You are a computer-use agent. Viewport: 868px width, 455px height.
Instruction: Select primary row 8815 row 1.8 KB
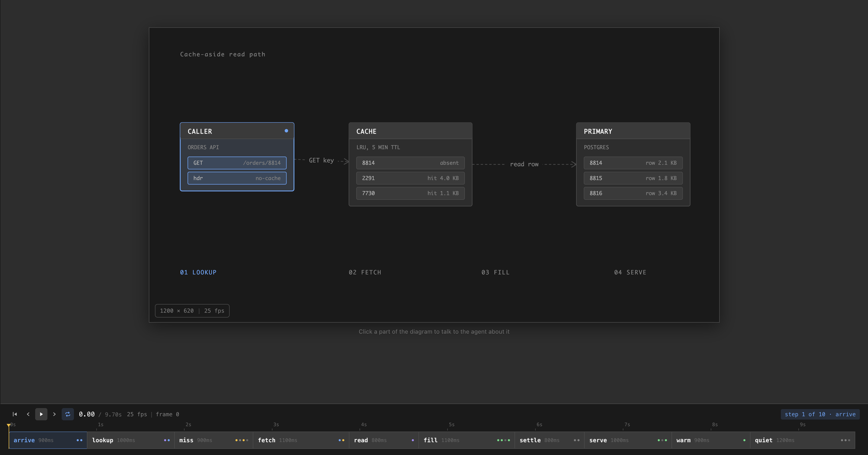633,178
